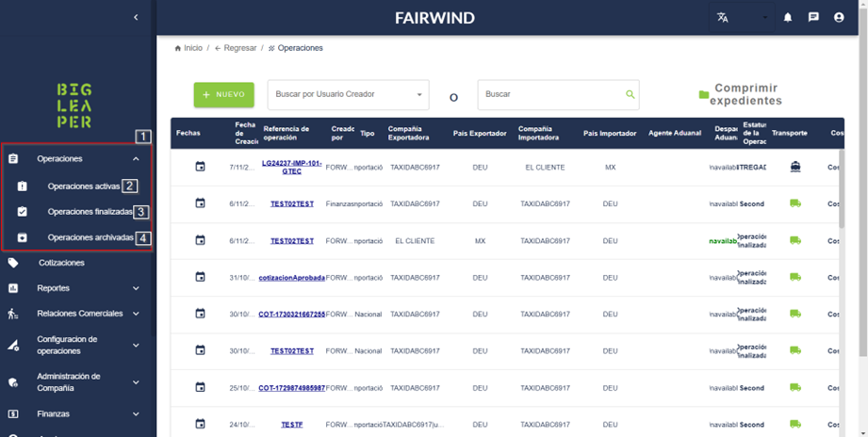868x437 pixels.
Task: Click ship transport icon in LG24237 row
Action: tap(794, 167)
